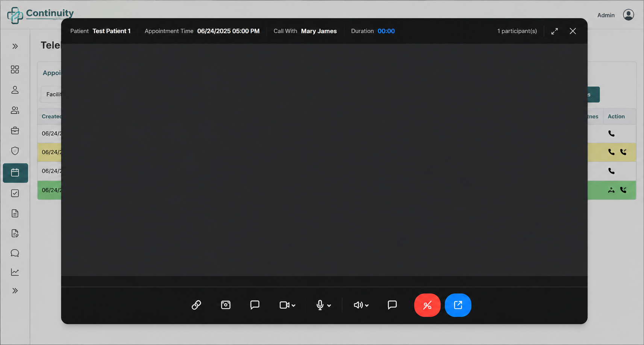Click the bottom double-chevron in the sidebar
Screen dimensions: 644x345
pyautogui.click(x=15, y=291)
